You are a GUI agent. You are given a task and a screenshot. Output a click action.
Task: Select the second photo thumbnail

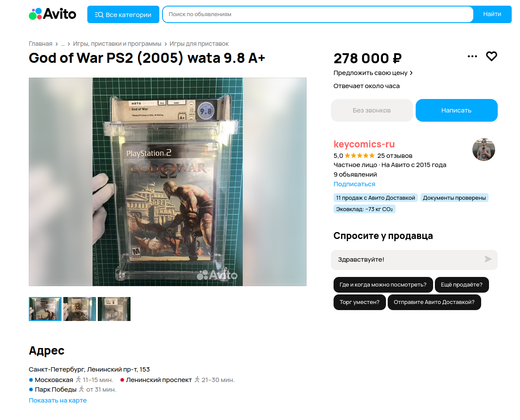[79, 309]
